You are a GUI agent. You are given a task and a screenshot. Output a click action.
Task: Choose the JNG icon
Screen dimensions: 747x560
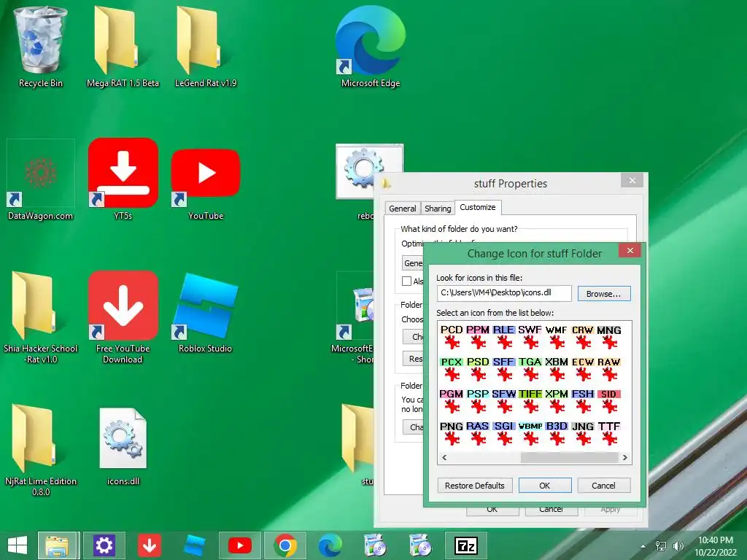pyautogui.click(x=582, y=433)
